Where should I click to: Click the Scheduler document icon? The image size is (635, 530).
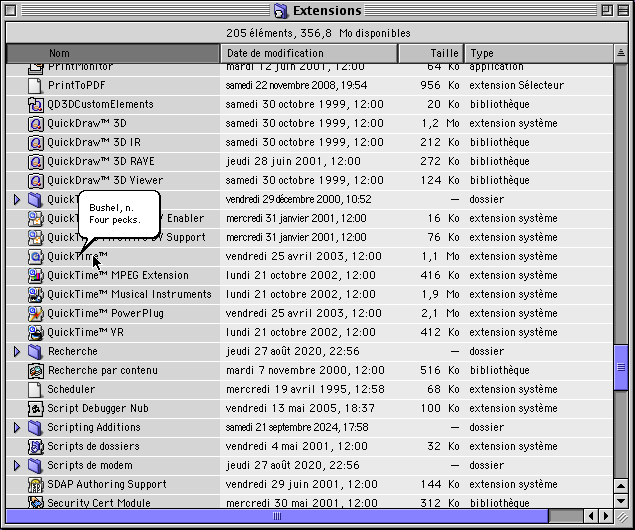pos(35,390)
